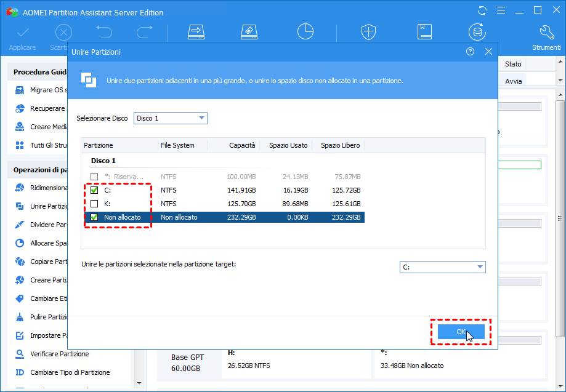The image size is (566, 392).
Task: Click the 232.29GB free space cell
Action: click(346, 217)
